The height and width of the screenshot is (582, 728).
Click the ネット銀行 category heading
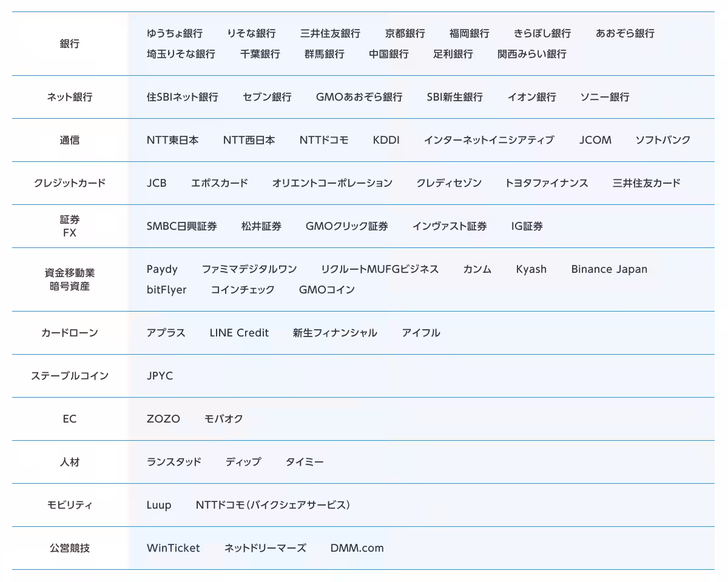pos(70,97)
